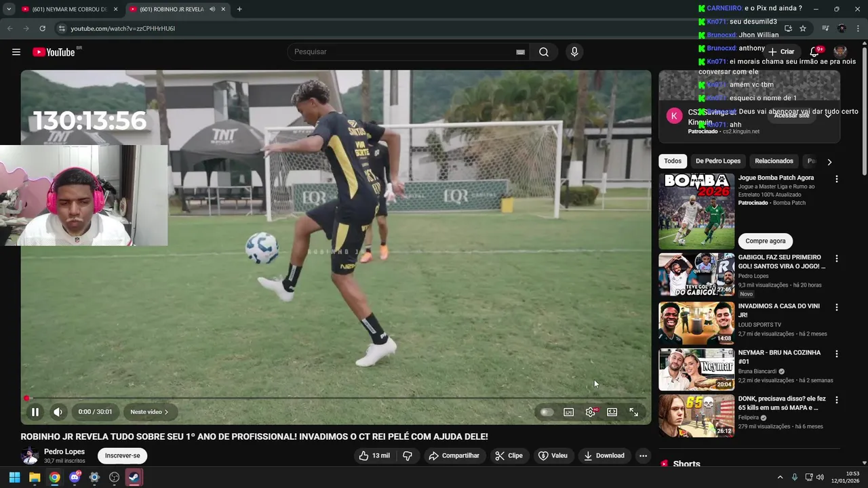Expand 'Neste vídeo' chapter chevron
Screen dimensions: 868x488
[166, 412]
